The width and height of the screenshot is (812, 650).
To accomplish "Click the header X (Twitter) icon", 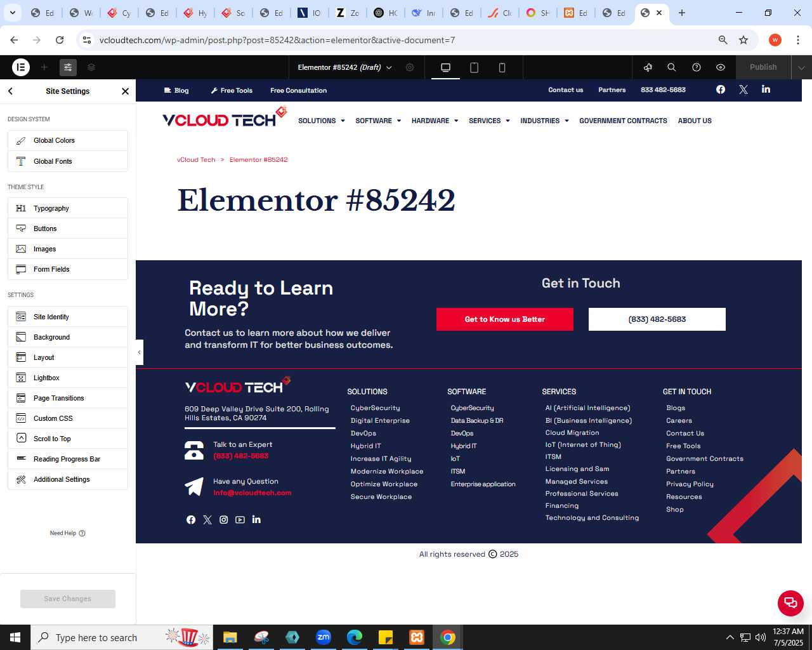I will [x=743, y=90].
